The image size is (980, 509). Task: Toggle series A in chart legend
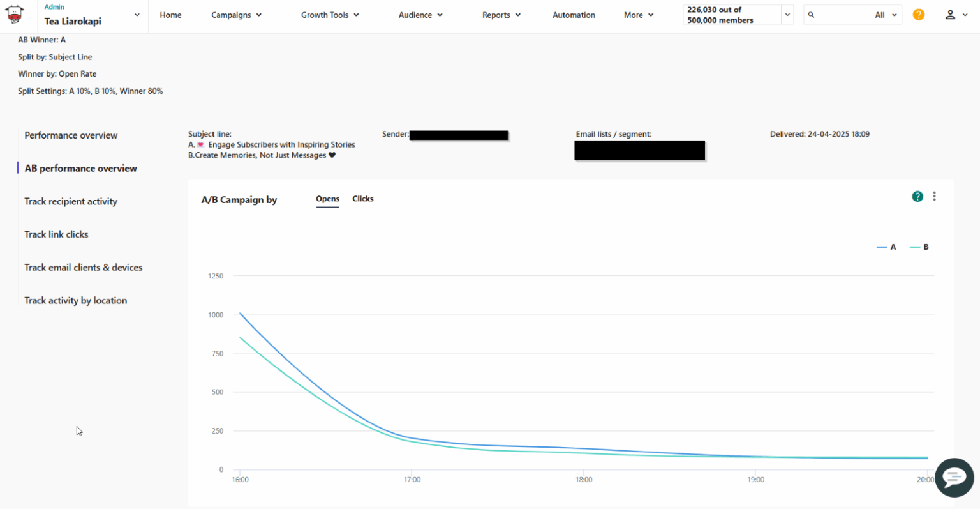(x=886, y=247)
